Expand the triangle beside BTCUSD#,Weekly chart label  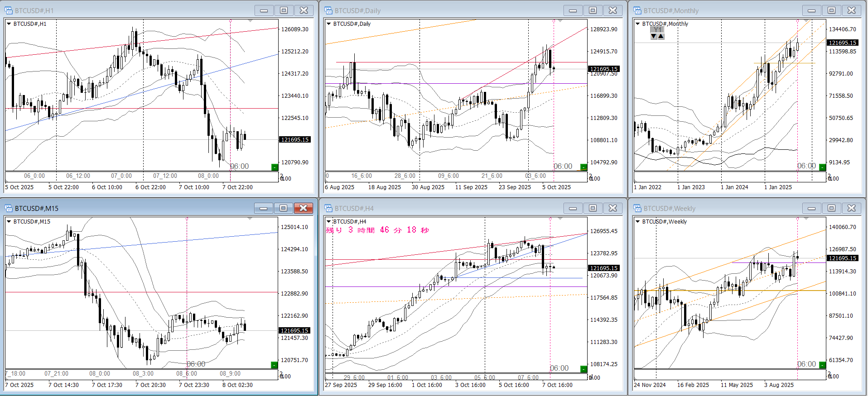pyautogui.click(x=637, y=222)
